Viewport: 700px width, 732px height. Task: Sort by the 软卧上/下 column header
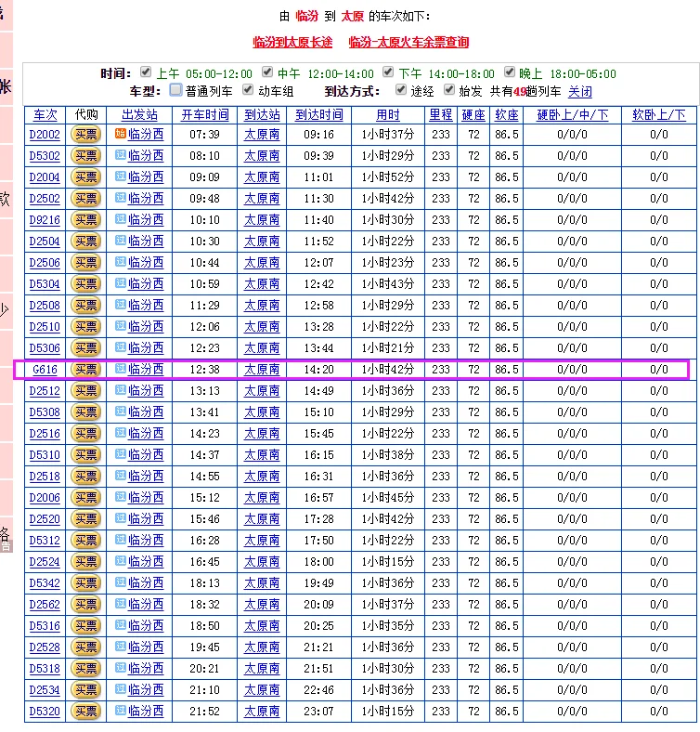659,115
